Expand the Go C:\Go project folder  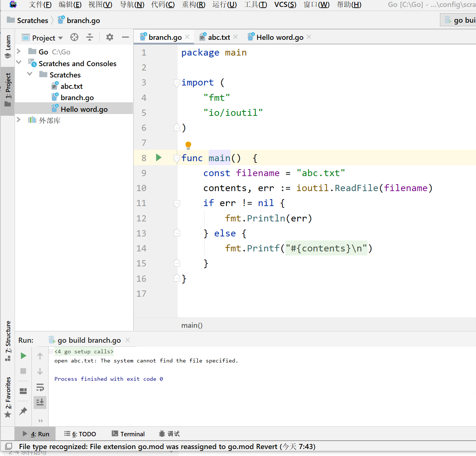coord(19,52)
